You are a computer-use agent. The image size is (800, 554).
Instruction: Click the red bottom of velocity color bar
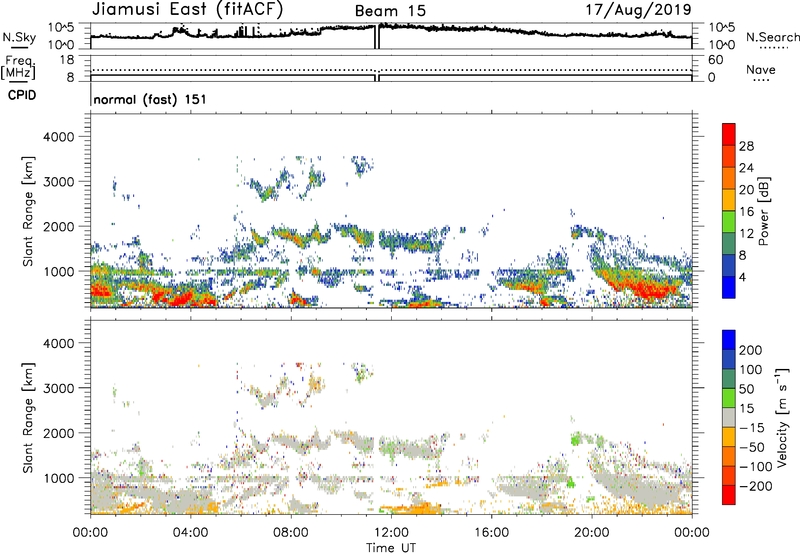[x=729, y=495]
